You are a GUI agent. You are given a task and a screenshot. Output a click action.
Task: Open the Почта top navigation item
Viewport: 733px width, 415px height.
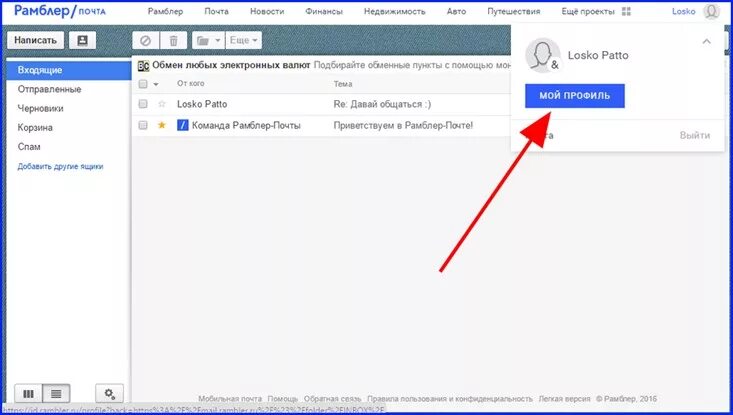coord(216,11)
